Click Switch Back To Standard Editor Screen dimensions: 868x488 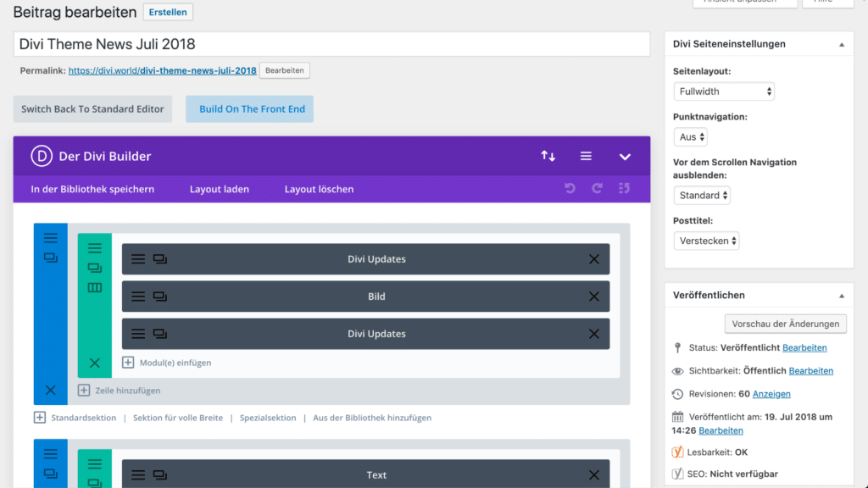point(92,109)
